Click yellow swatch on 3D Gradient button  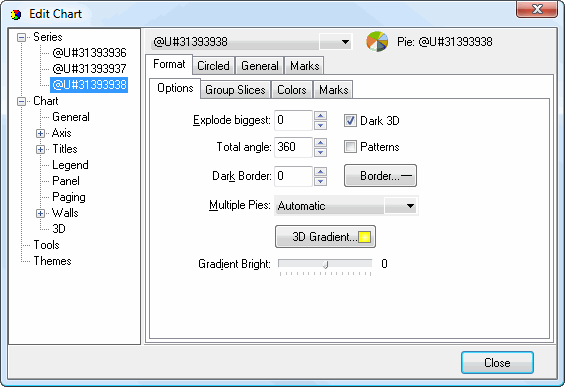point(365,237)
